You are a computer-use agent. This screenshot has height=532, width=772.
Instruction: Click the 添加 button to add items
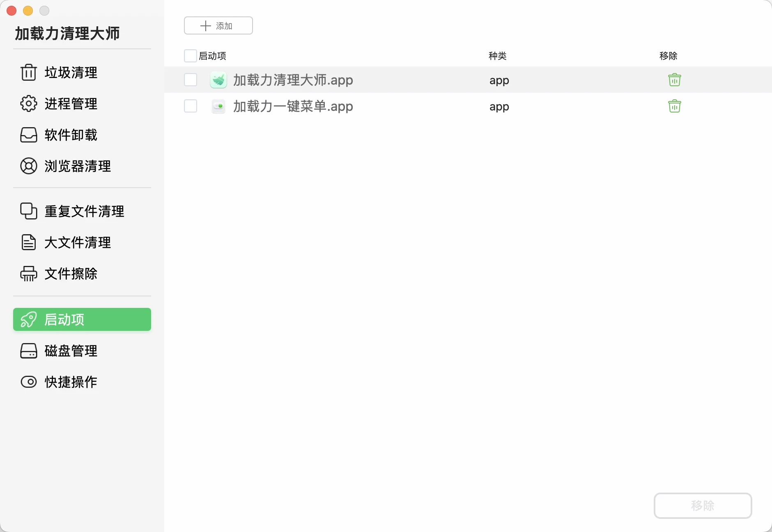click(x=218, y=25)
